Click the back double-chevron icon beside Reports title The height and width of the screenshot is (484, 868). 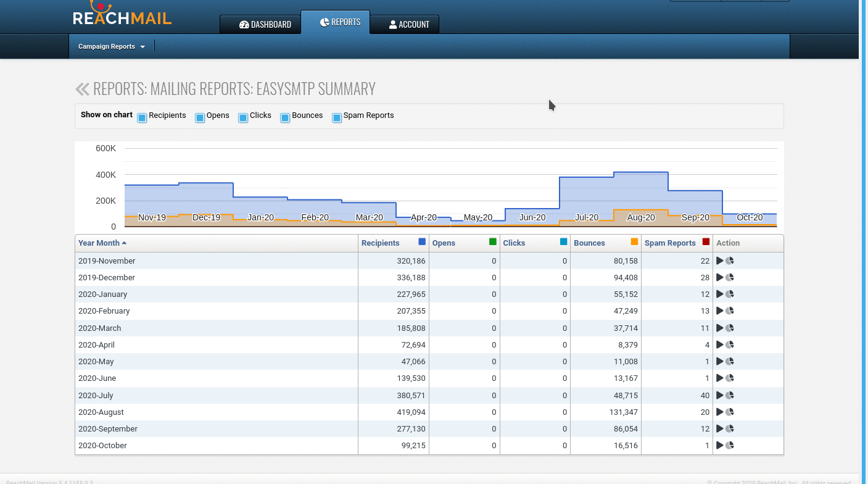(x=82, y=90)
